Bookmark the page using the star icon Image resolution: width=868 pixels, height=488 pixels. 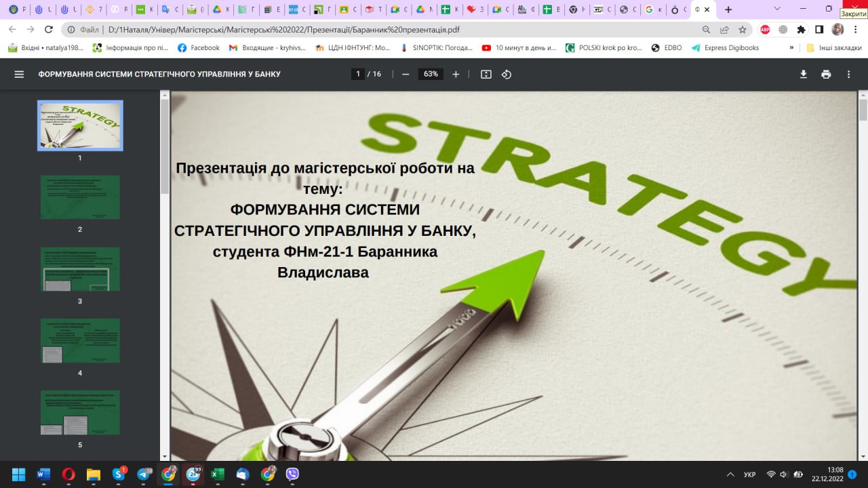click(x=744, y=30)
